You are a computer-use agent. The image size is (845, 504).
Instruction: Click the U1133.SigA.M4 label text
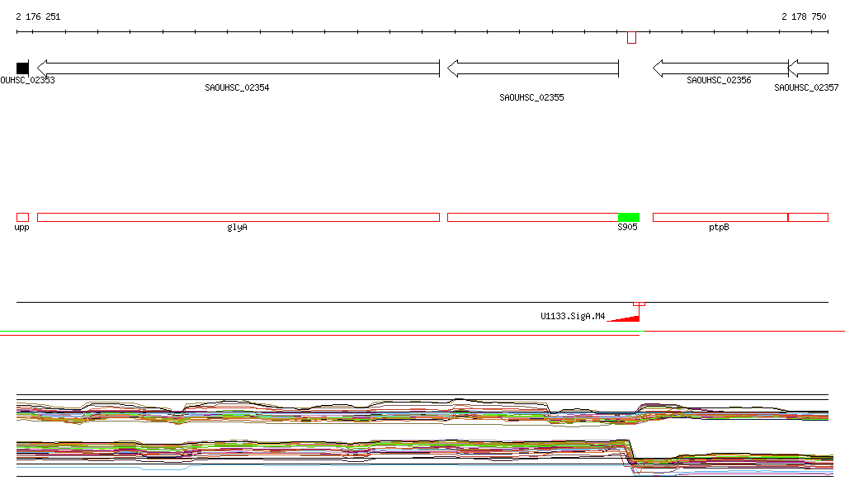(x=573, y=316)
